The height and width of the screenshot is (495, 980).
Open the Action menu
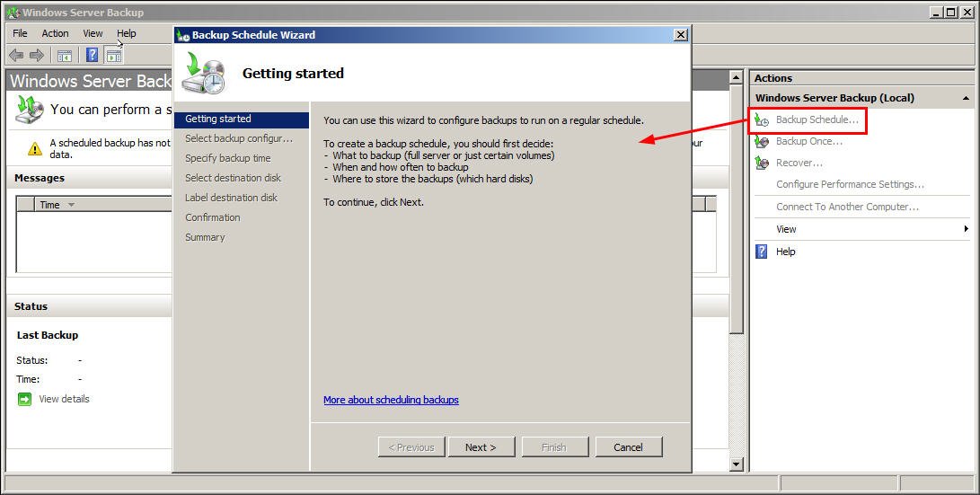(x=55, y=33)
